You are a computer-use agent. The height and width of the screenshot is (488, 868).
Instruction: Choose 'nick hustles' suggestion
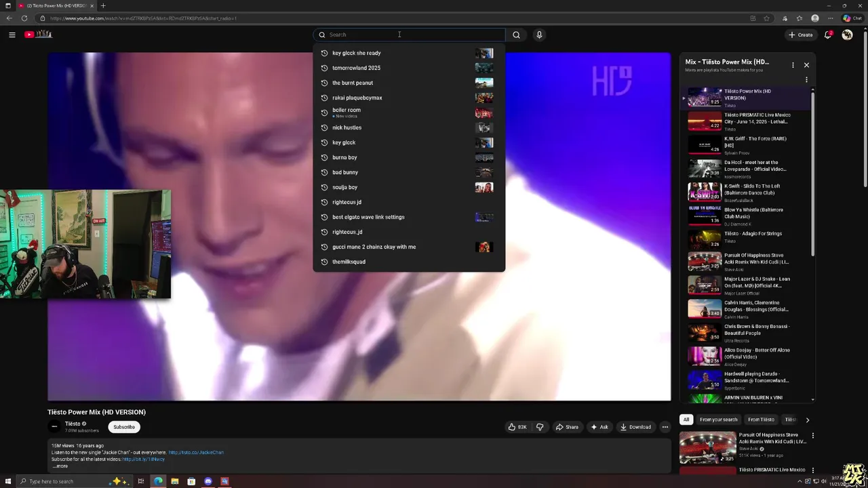click(409, 127)
